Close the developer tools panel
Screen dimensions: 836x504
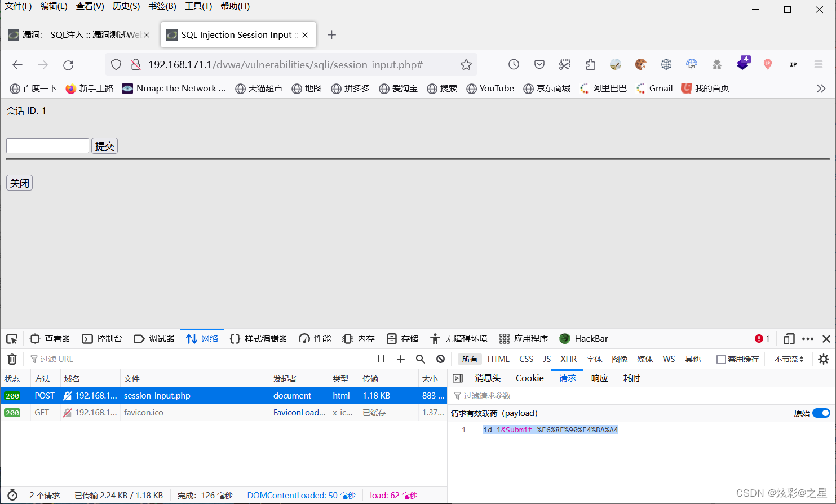tap(826, 339)
